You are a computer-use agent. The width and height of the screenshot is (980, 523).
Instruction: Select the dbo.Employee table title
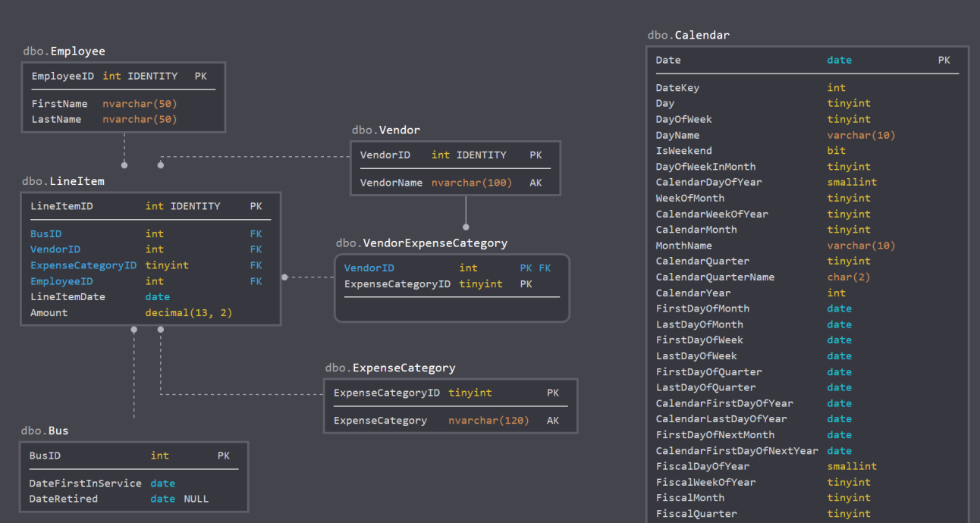point(64,51)
